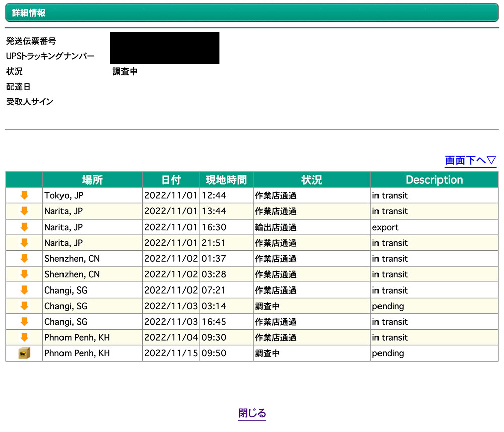
Task: Click pending in the last row
Action: (x=434, y=353)
